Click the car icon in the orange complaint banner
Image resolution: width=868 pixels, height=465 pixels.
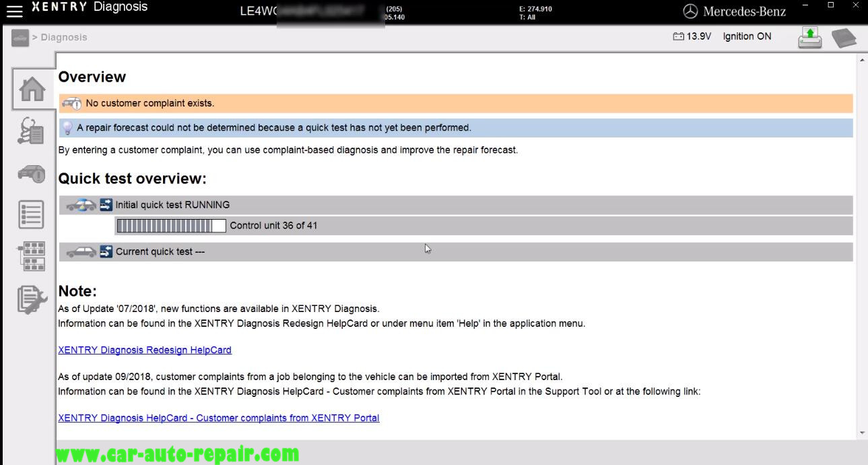pos(71,103)
